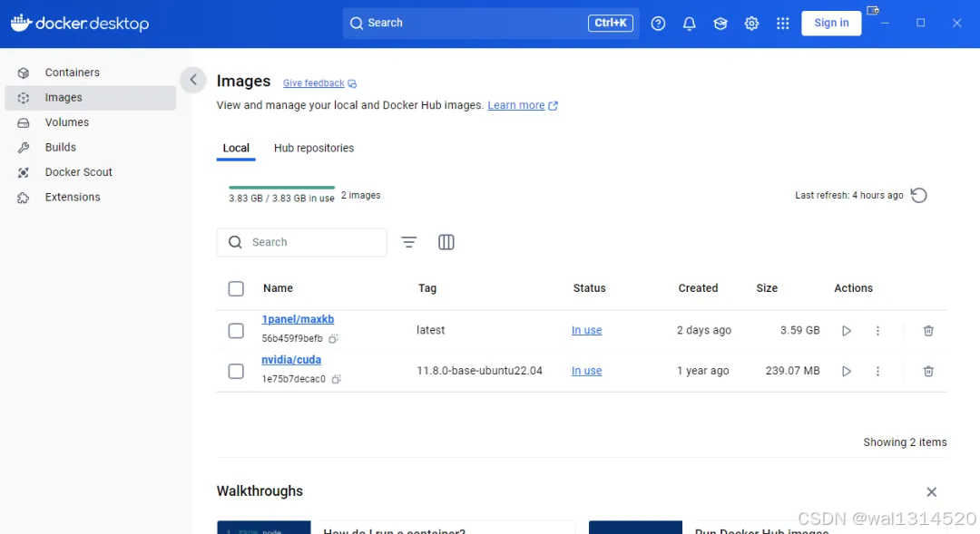Delete the 1panel/maxkb image
This screenshot has height=534, width=980.
click(x=929, y=330)
